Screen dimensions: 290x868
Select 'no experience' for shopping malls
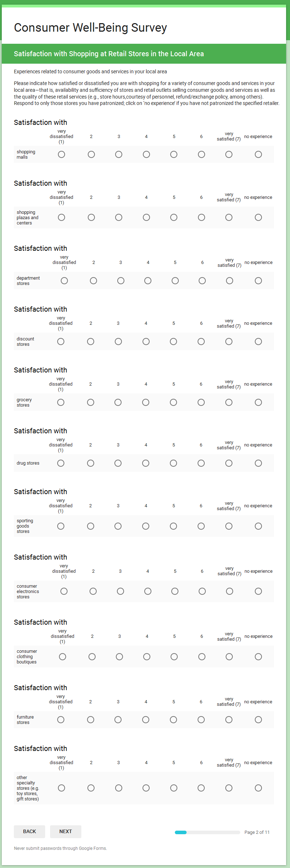click(x=258, y=154)
